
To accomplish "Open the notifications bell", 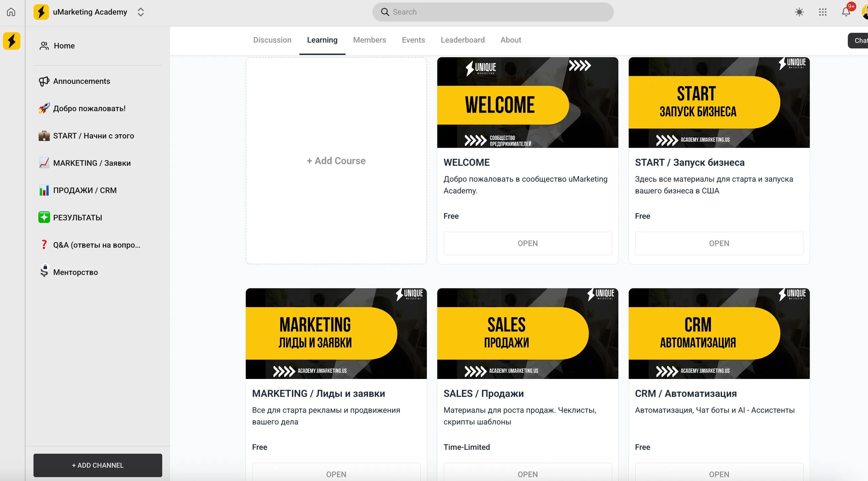I will [x=846, y=12].
